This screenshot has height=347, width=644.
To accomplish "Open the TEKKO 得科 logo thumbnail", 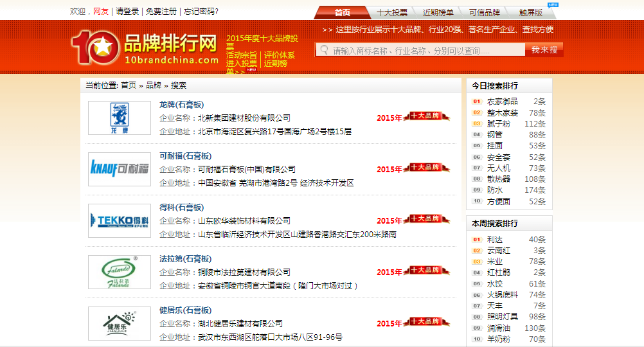I will coord(120,220).
